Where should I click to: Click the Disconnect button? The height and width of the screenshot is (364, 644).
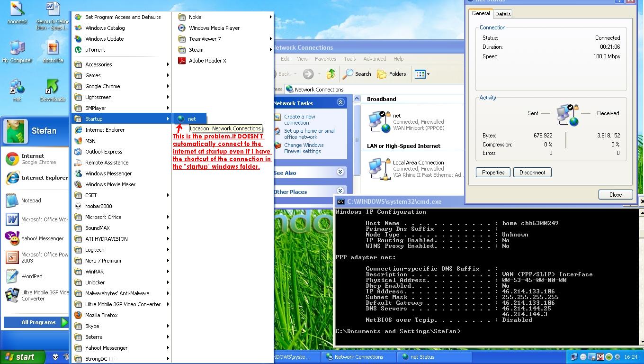(532, 173)
